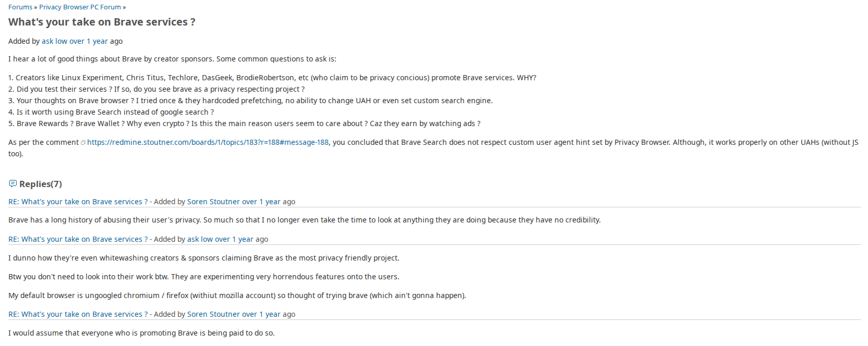Open Soren Stoutner's profile in third reply
This screenshot has width=868, height=346.
pos(213,314)
